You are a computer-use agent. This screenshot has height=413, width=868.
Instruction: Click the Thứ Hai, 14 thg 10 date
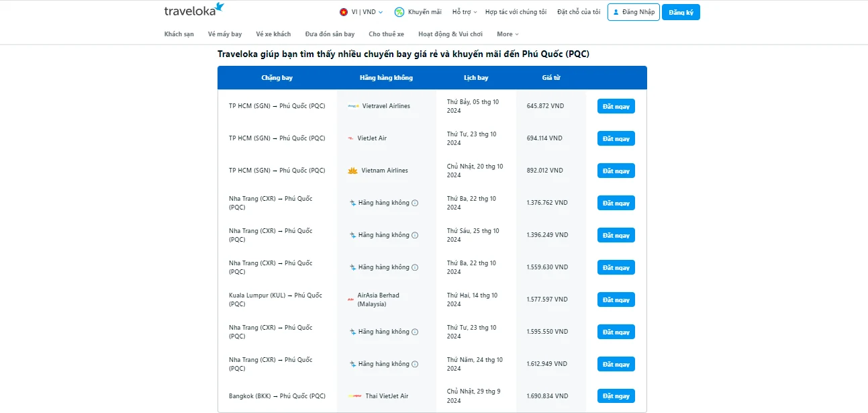(473, 300)
